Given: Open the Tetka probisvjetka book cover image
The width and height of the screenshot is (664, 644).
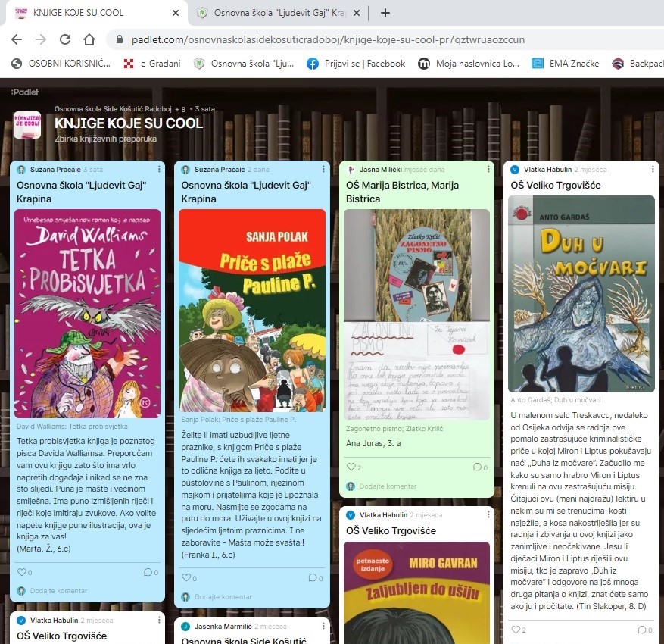Looking at the screenshot, I should click(x=87, y=314).
